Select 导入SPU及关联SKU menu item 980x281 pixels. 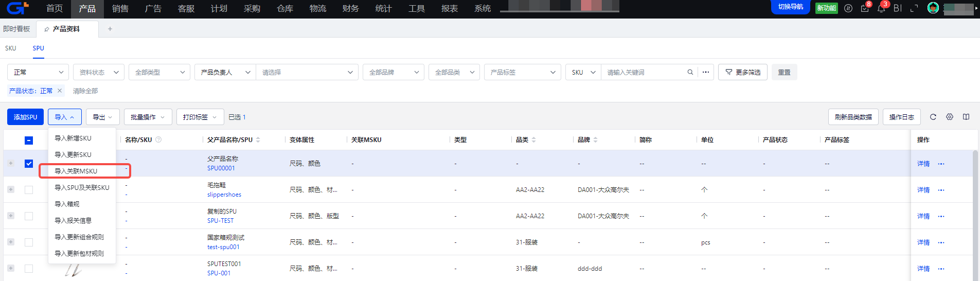point(82,187)
